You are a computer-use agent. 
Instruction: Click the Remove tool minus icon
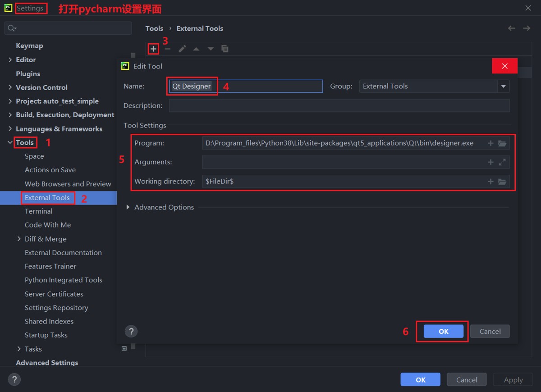point(168,49)
